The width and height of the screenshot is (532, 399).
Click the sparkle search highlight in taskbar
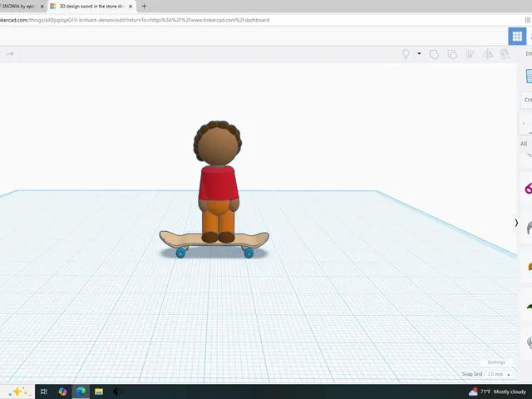coord(20,392)
